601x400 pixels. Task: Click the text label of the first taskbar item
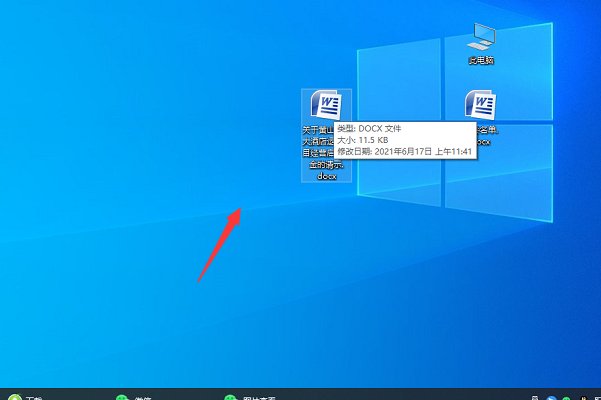[x=32, y=397]
